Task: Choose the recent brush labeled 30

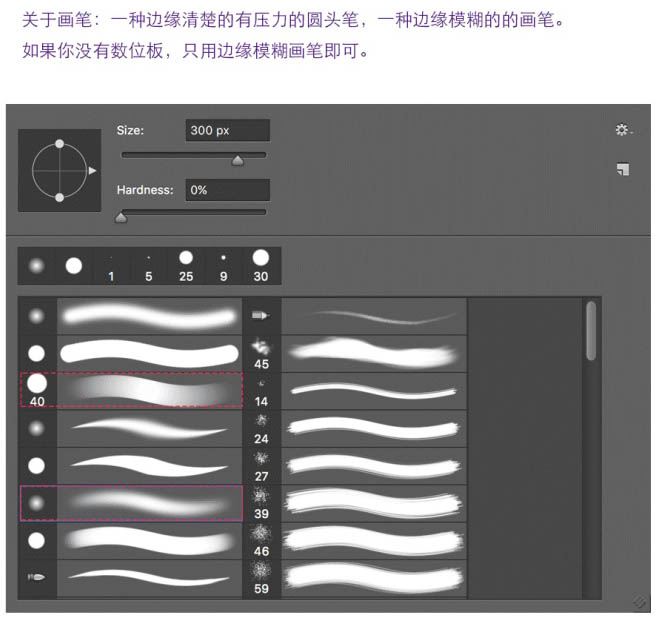Action: pos(261,266)
